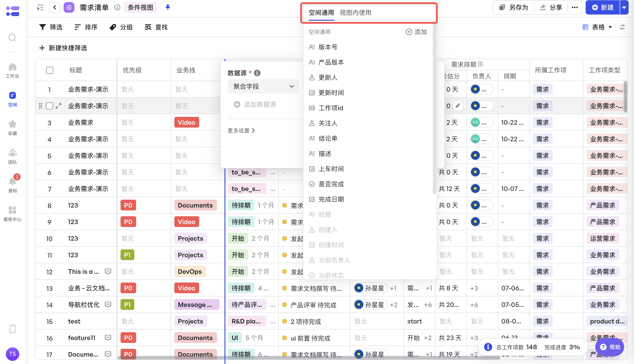This screenshot has height=364, width=634.
Task: Click 添加 to add a space field
Action: point(416,32)
